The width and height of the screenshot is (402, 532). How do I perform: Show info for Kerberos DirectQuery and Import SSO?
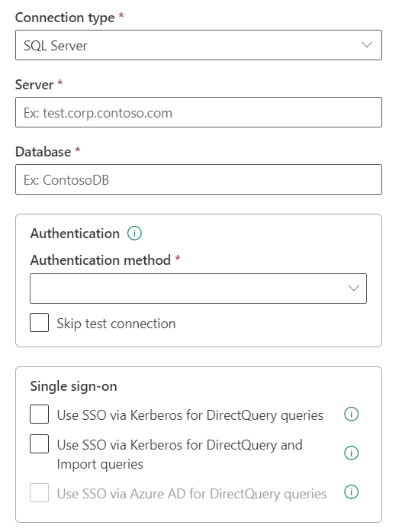tap(351, 453)
